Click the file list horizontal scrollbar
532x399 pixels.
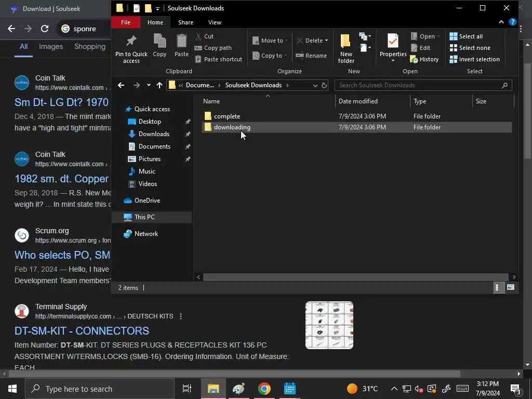click(355, 277)
